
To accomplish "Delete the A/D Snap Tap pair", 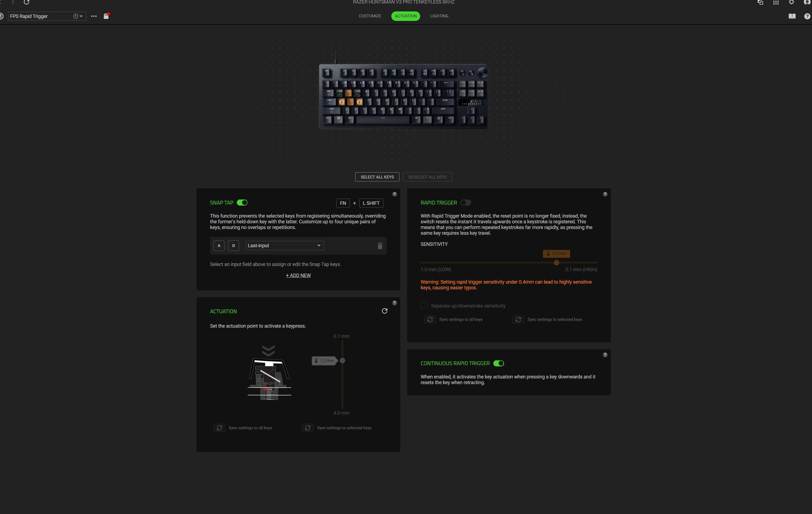I will (380, 246).
